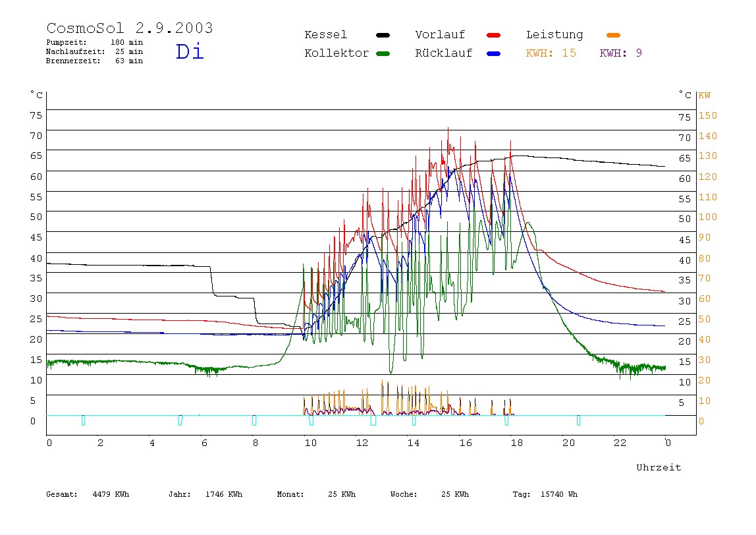Click the blue weekday label "Di"
Screen dimensions: 756x535
pos(190,51)
